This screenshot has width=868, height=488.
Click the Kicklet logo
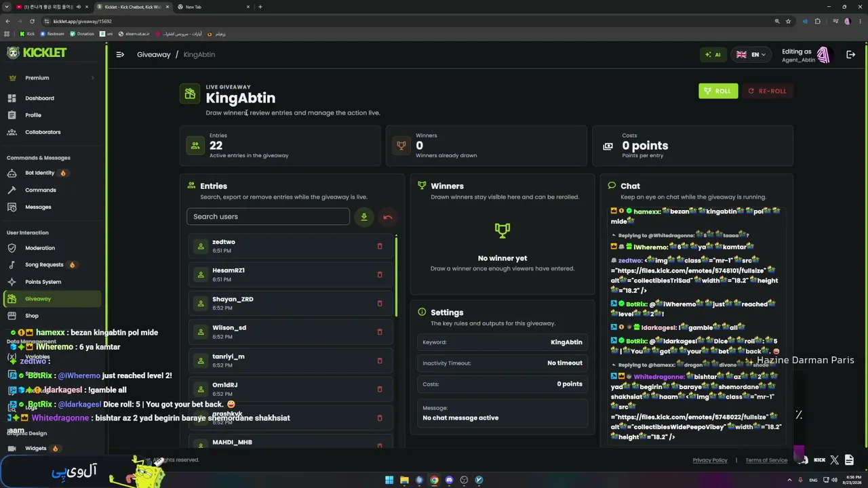[37, 53]
